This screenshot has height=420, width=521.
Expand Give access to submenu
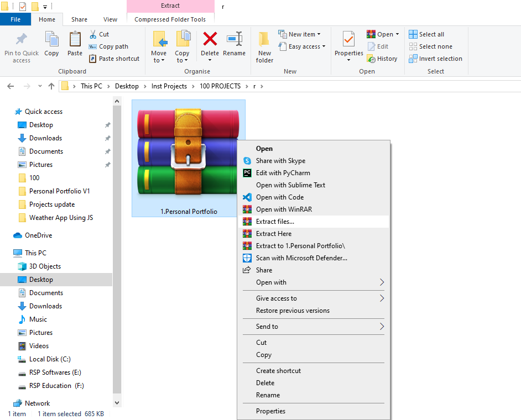click(314, 298)
